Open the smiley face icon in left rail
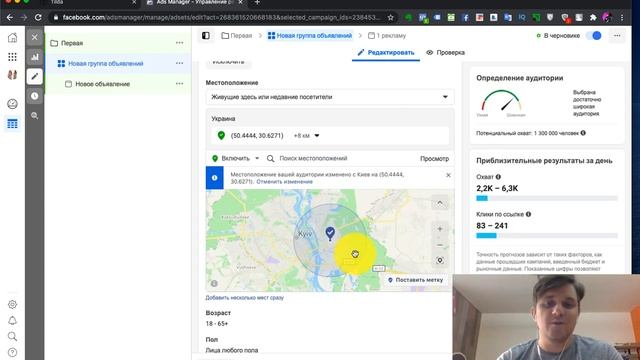Image resolution: width=640 pixels, height=360 pixels. click(12, 104)
